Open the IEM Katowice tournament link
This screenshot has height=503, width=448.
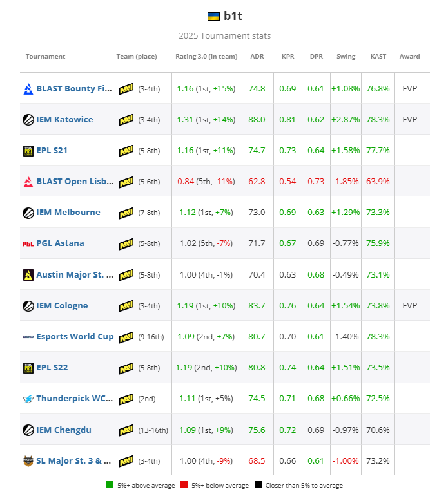pos(64,120)
